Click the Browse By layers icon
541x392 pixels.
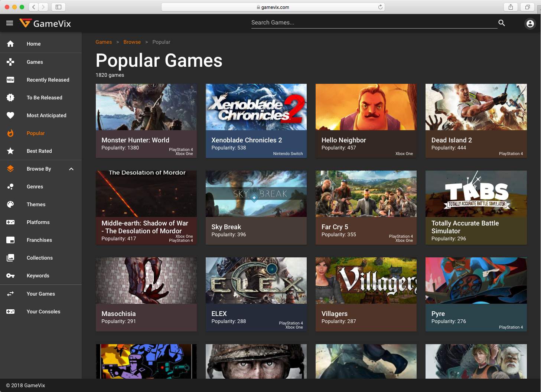[x=10, y=169]
